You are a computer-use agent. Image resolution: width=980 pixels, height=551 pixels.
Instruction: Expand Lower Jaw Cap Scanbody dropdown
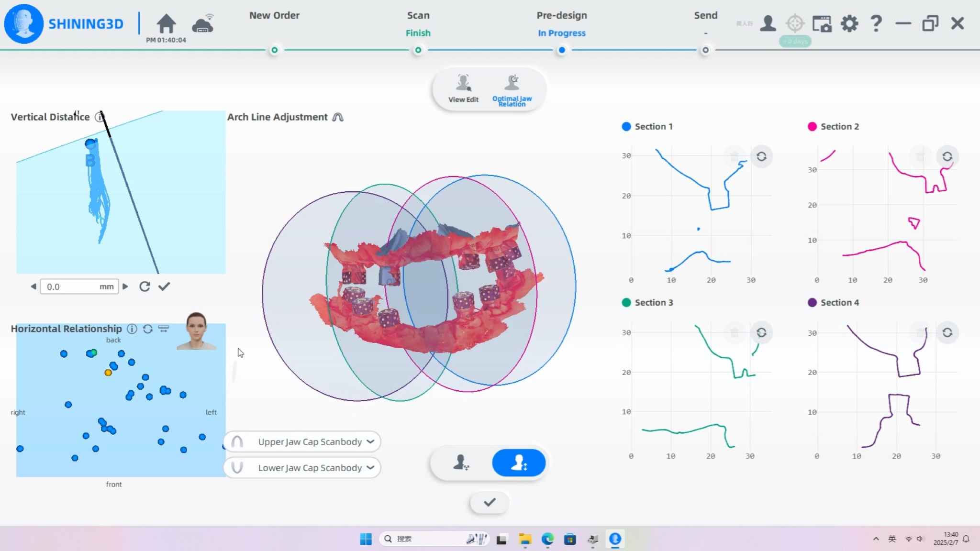tap(370, 468)
